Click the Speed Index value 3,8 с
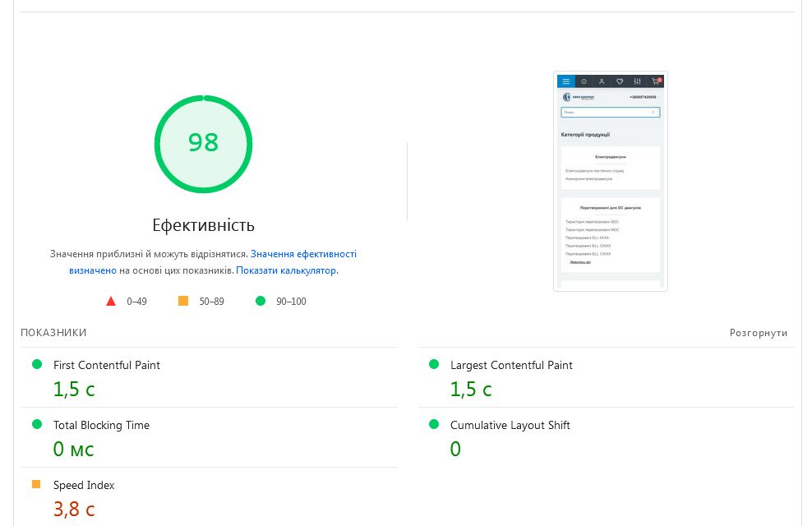This screenshot has width=812, height=526. 74,510
